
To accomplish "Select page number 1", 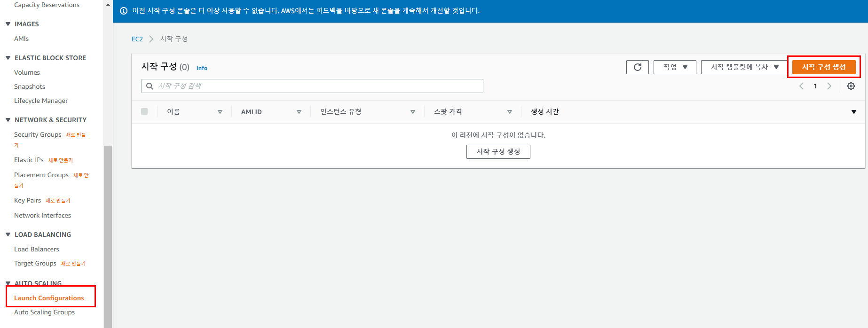I will [x=815, y=86].
